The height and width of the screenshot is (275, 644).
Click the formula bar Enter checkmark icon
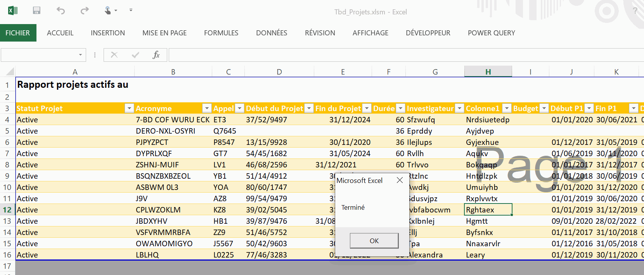pos(135,55)
